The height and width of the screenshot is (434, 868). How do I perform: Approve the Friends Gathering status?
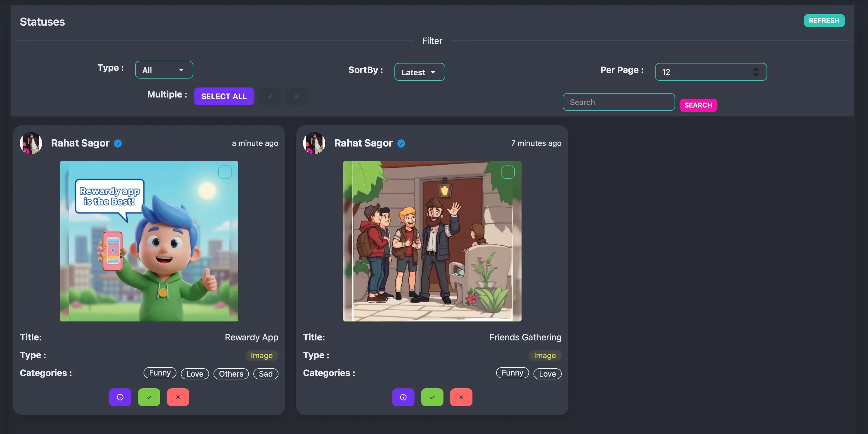[432, 397]
